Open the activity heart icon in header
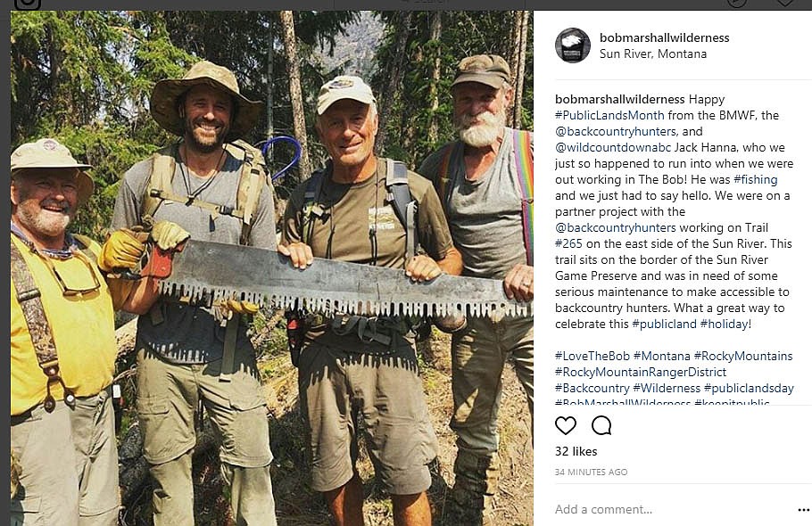 pyautogui.click(x=784, y=3)
